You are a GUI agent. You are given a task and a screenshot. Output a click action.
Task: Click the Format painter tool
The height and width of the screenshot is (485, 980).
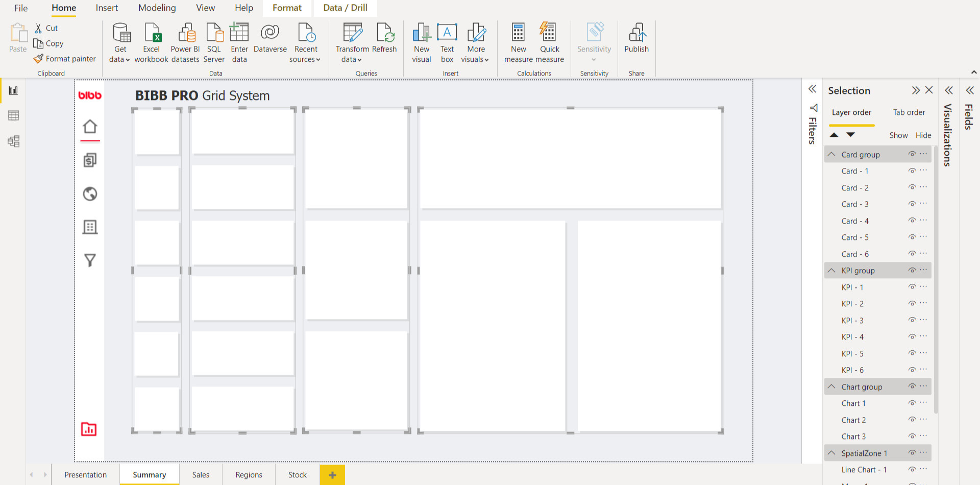point(65,59)
